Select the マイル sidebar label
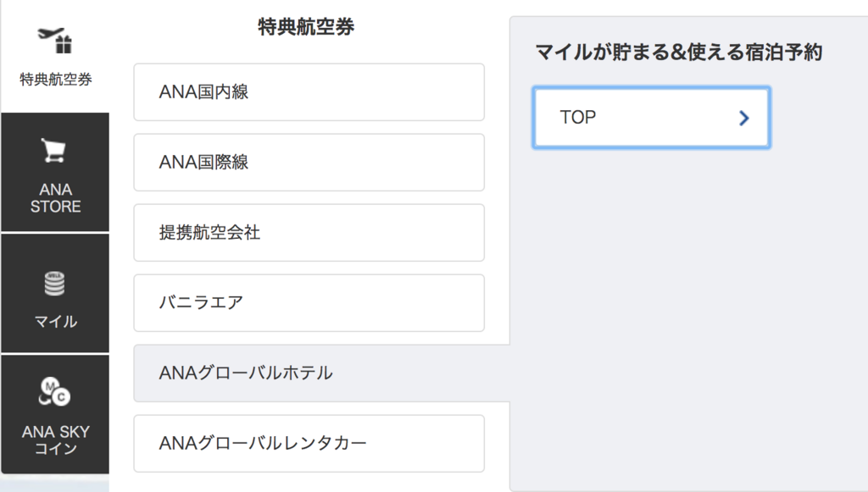Viewport: 868px width, 492px height. point(55,321)
